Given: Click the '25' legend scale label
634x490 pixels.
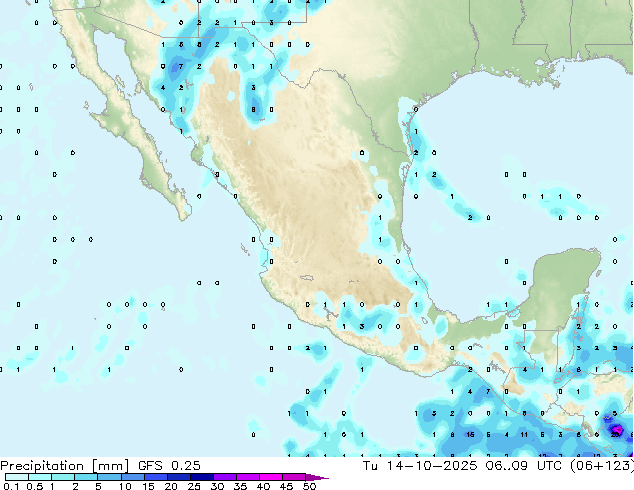Looking at the screenshot, I should coord(194,486).
